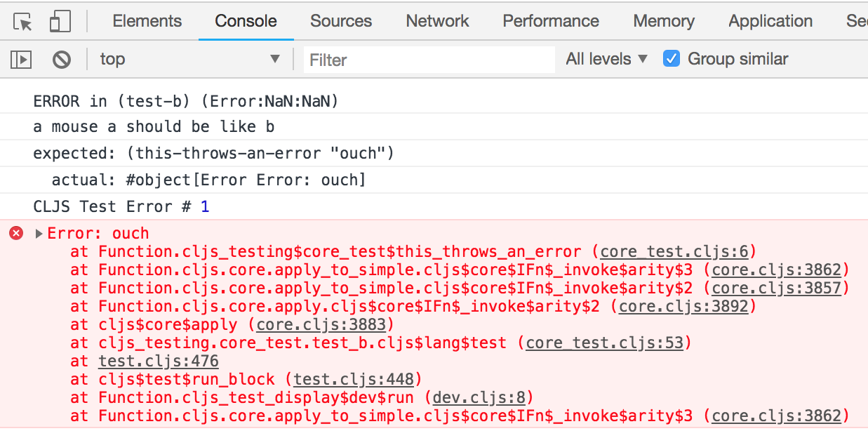This screenshot has width=868, height=431.
Task: Focus the console Filter input field
Action: click(x=429, y=60)
